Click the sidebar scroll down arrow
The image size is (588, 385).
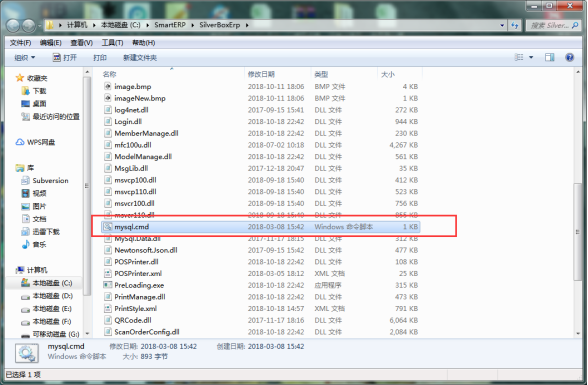tap(87, 333)
